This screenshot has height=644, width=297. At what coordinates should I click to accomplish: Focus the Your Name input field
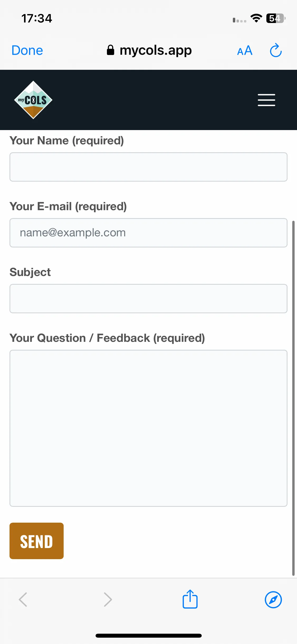pos(148,167)
